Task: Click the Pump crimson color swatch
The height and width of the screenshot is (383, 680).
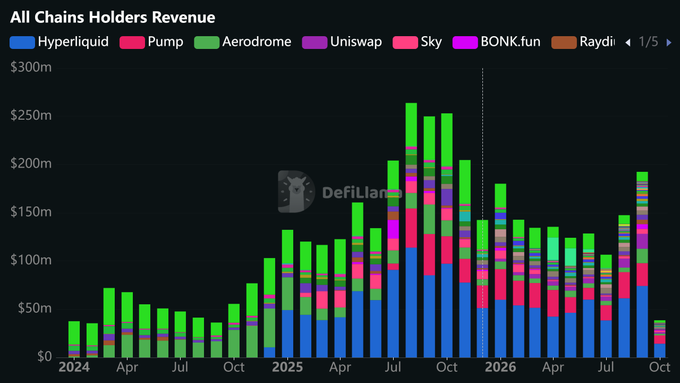Action: [x=132, y=43]
